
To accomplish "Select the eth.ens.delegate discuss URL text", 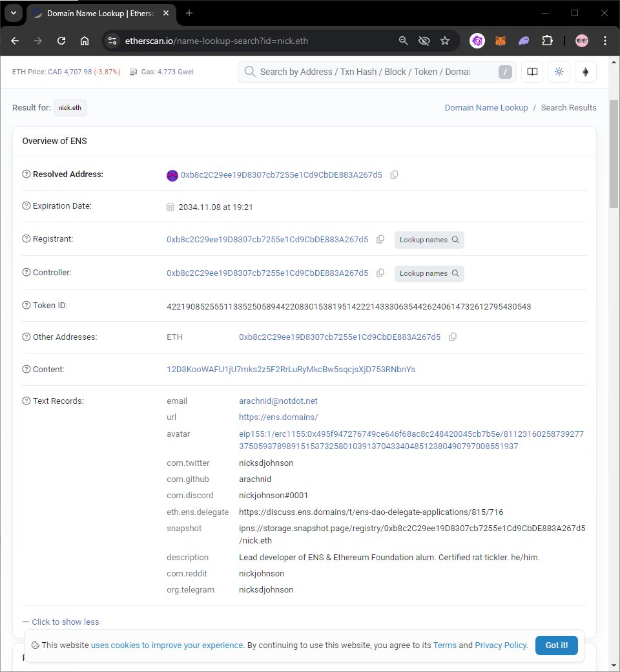I will pos(371,512).
